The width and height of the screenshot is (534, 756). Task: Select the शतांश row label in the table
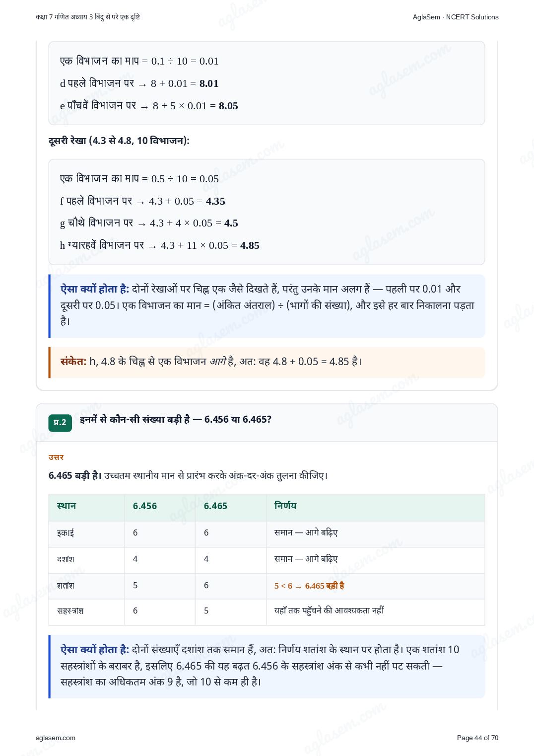pos(66,586)
